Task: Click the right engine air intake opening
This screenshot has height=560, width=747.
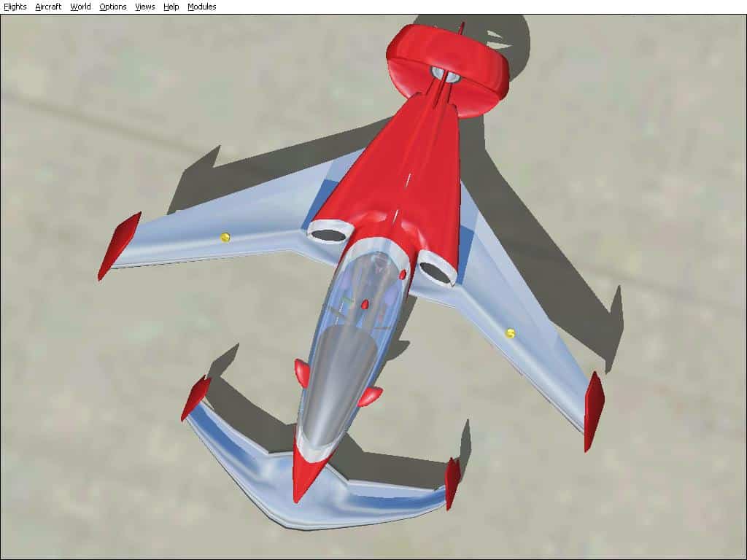Action: (436, 271)
